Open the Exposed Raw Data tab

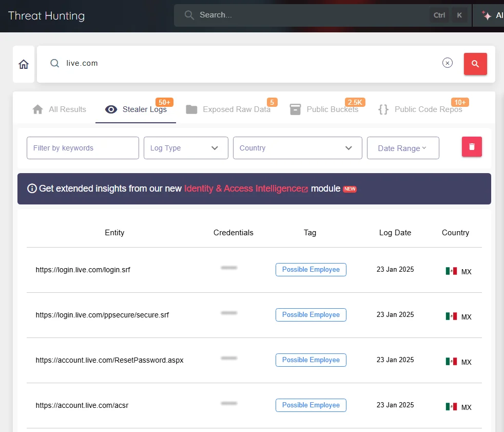click(x=228, y=109)
